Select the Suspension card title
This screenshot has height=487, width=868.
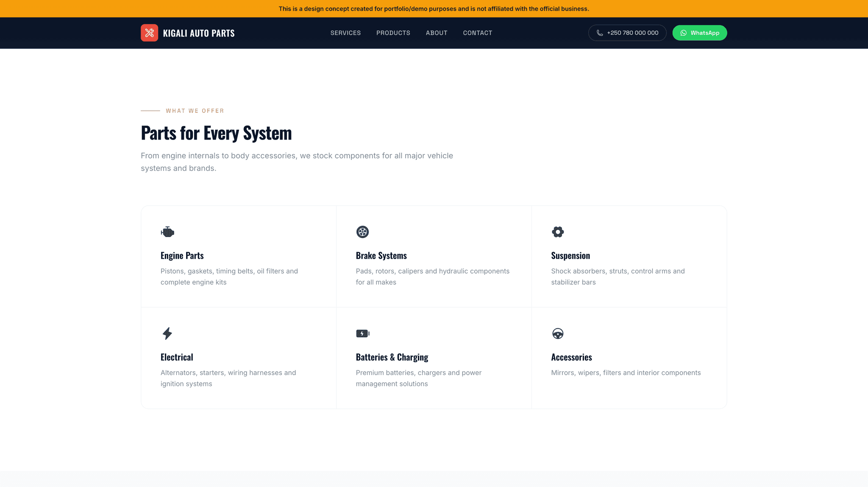570,255
